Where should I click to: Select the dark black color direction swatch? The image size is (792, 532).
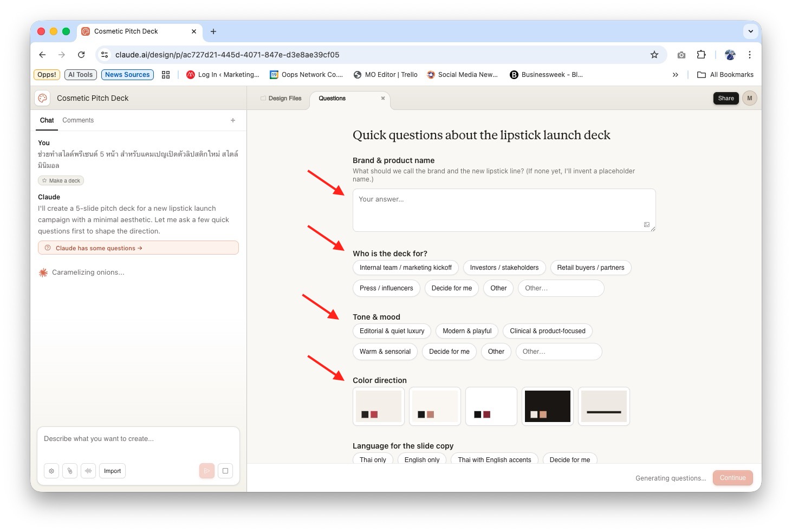point(547,406)
